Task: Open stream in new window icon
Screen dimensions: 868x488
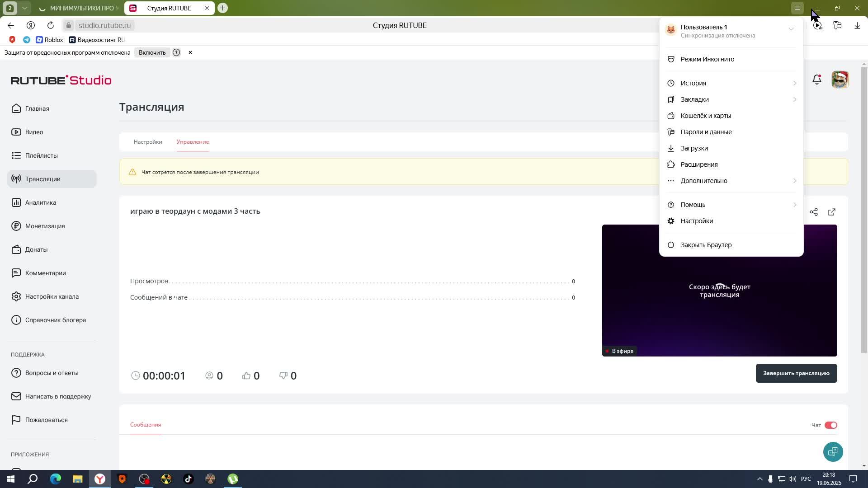Action: 832,212
